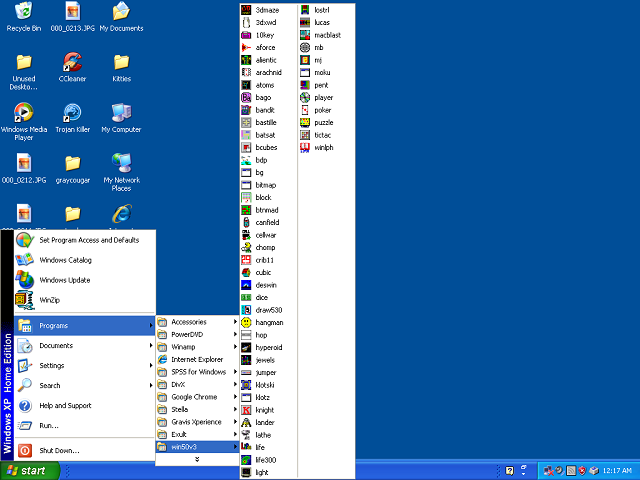The height and width of the screenshot is (480, 640).
Task: Launch the macblast icon
Action: click(305, 35)
